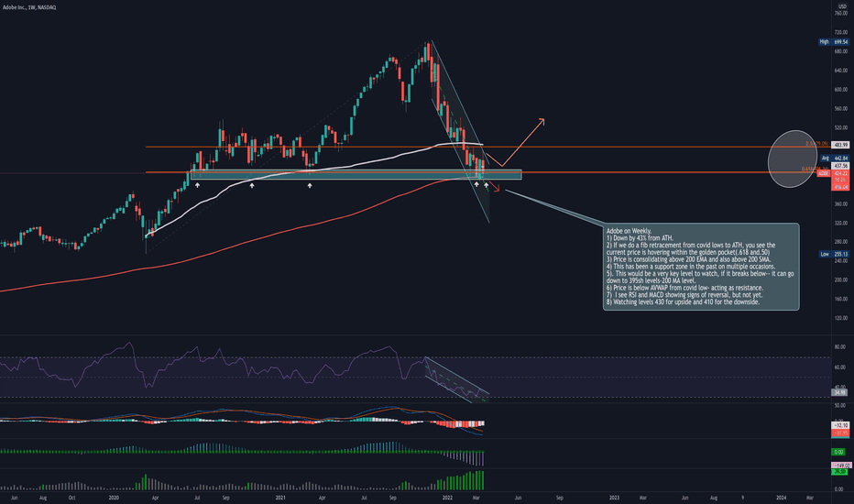Click the Avg 442.84 price label
Viewport: 854px width, 504px height.
point(834,158)
